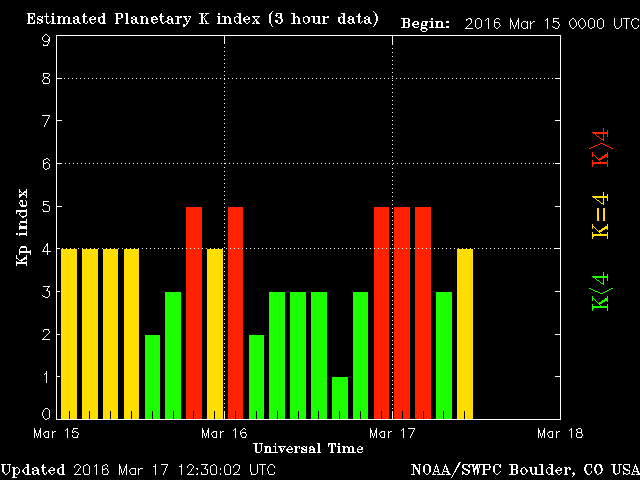Image resolution: width=640 pixels, height=480 pixels.
Task: Click the Begin date '2016 Mar 15 0000 UTC'
Action: click(x=550, y=22)
